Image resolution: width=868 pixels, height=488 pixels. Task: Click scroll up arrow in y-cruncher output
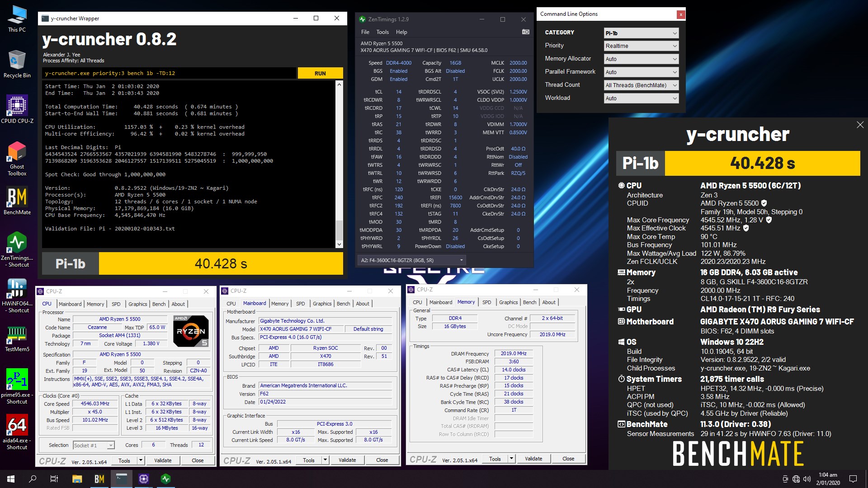339,84
